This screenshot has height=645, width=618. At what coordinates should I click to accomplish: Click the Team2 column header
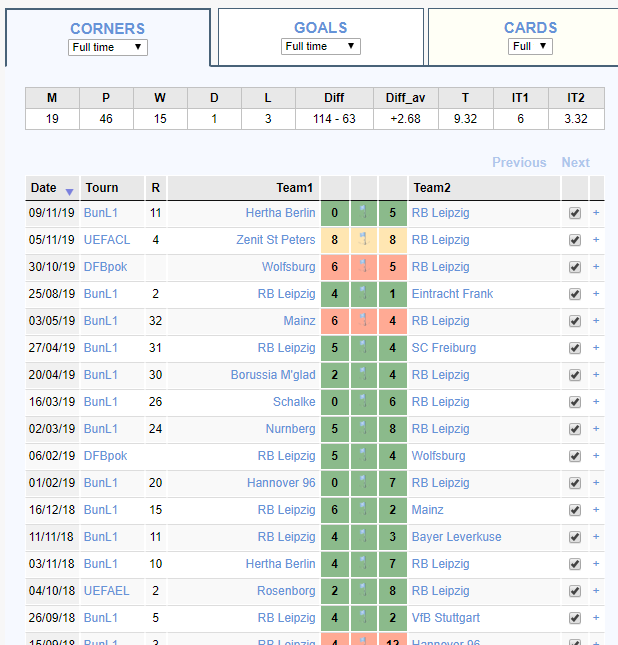point(432,188)
